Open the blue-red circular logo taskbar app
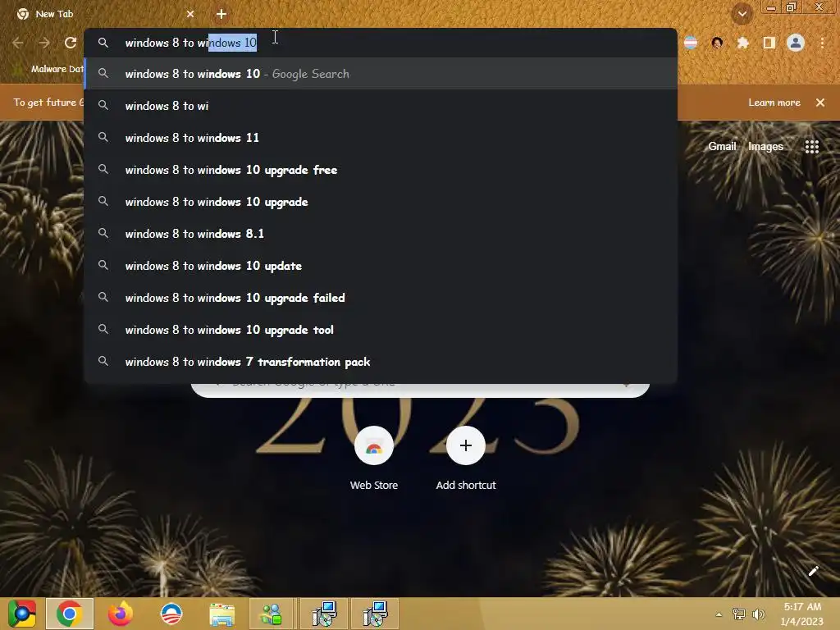 click(171, 614)
